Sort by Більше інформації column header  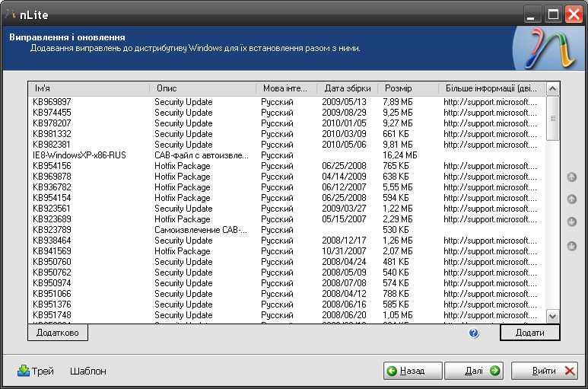point(492,88)
